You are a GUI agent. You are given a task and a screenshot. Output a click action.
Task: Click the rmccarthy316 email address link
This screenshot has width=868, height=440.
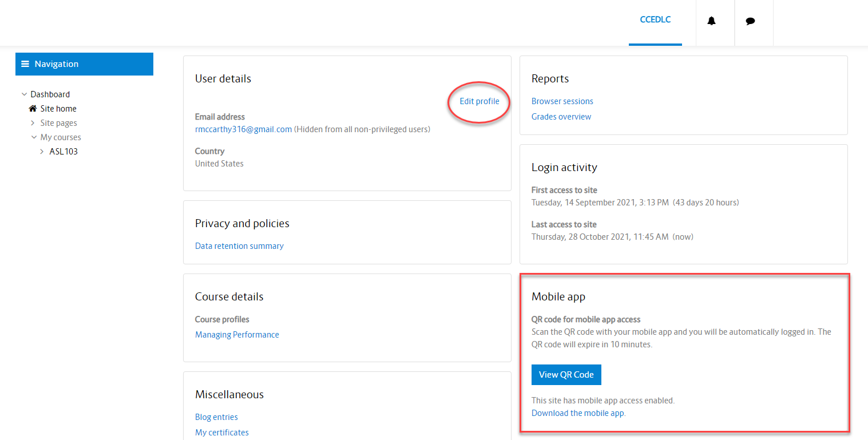243,129
